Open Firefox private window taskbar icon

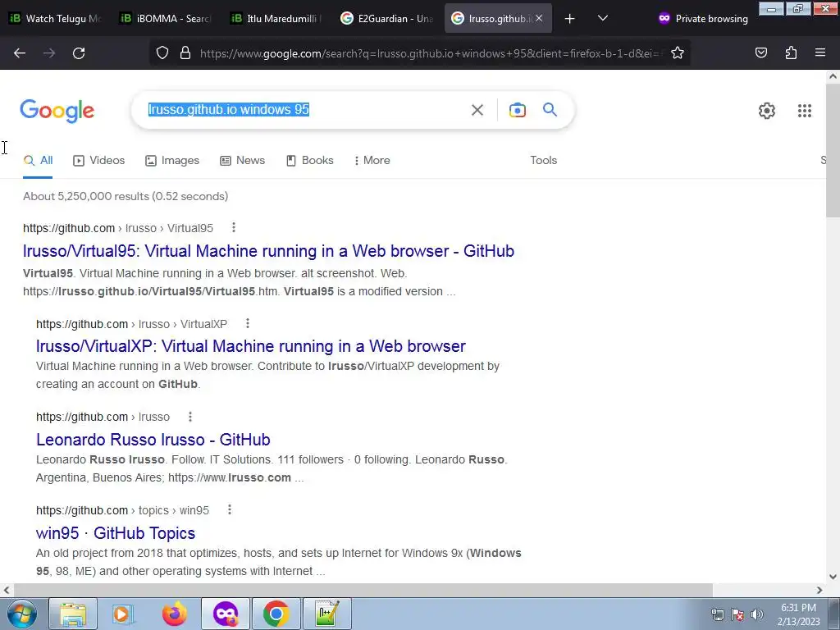(225, 614)
